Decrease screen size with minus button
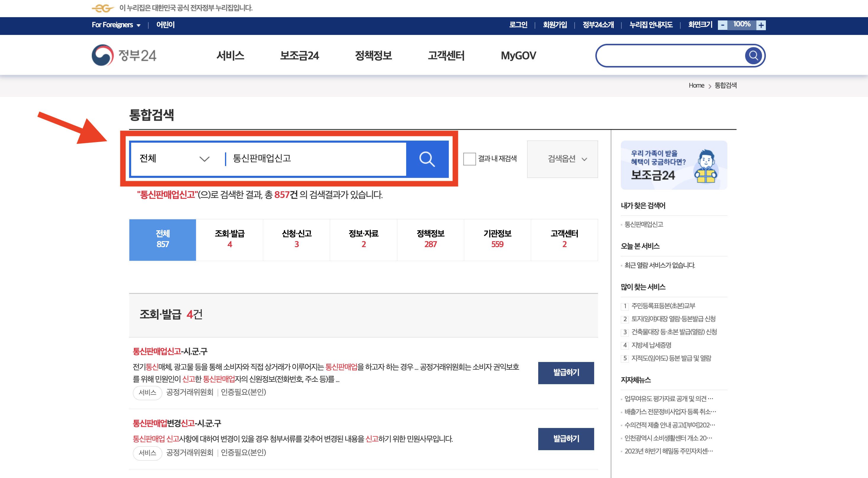Image resolution: width=868 pixels, height=478 pixels. 722,25
